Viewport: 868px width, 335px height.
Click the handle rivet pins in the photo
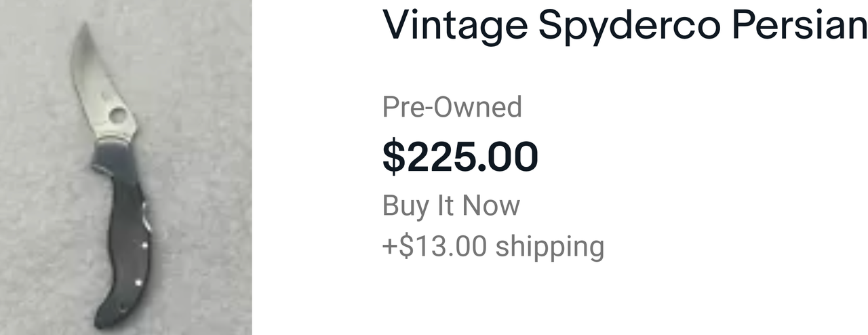143,247
